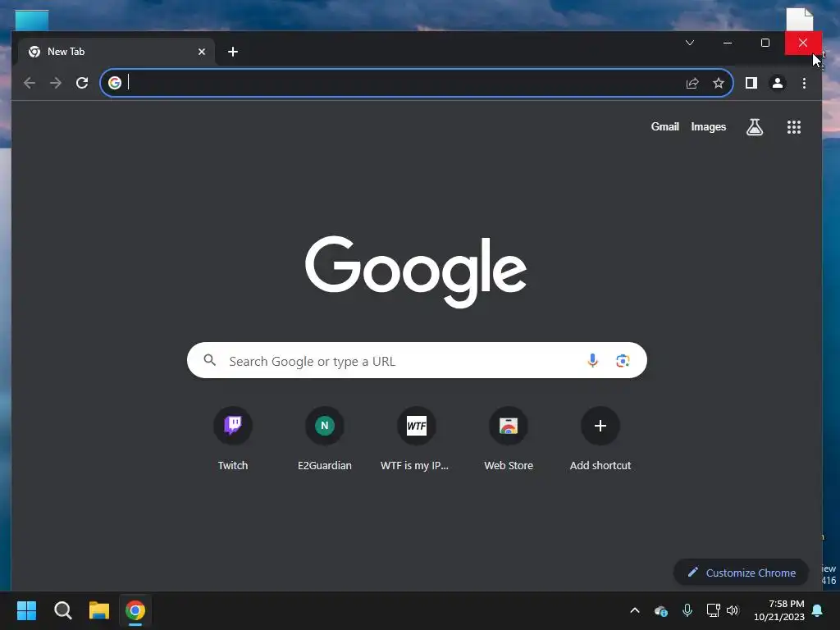Click the browser forward arrow
The height and width of the screenshot is (630, 840).
(x=56, y=83)
